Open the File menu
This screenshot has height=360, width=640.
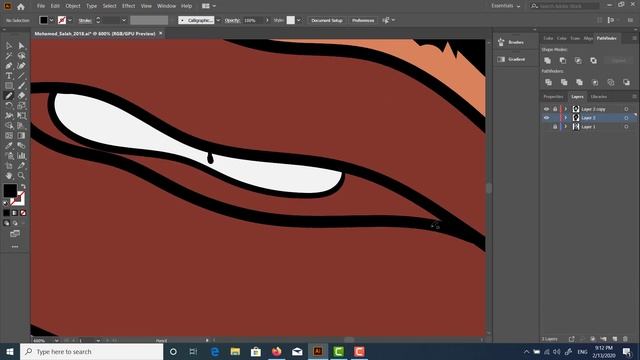(x=41, y=6)
